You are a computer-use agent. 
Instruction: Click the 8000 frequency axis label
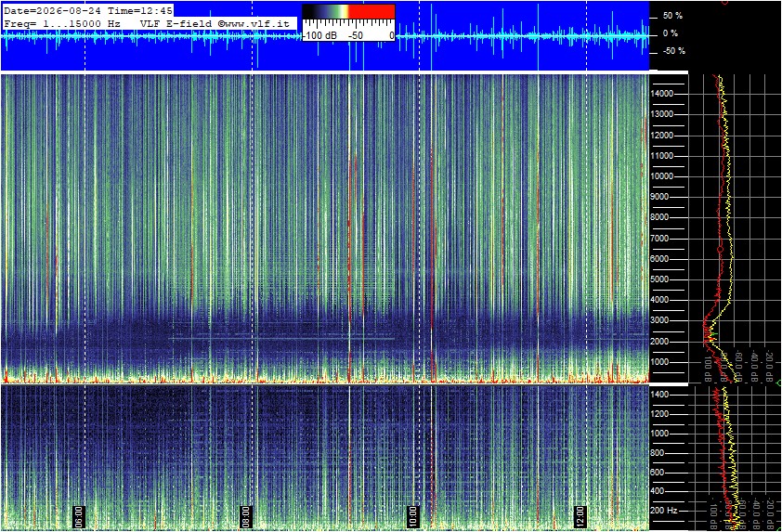(x=659, y=217)
